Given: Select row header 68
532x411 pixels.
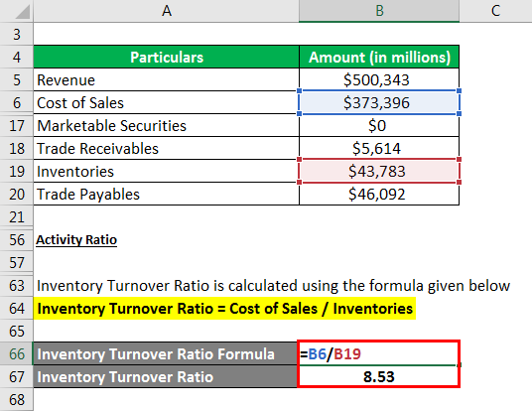Looking at the screenshot, I should [x=17, y=399].
